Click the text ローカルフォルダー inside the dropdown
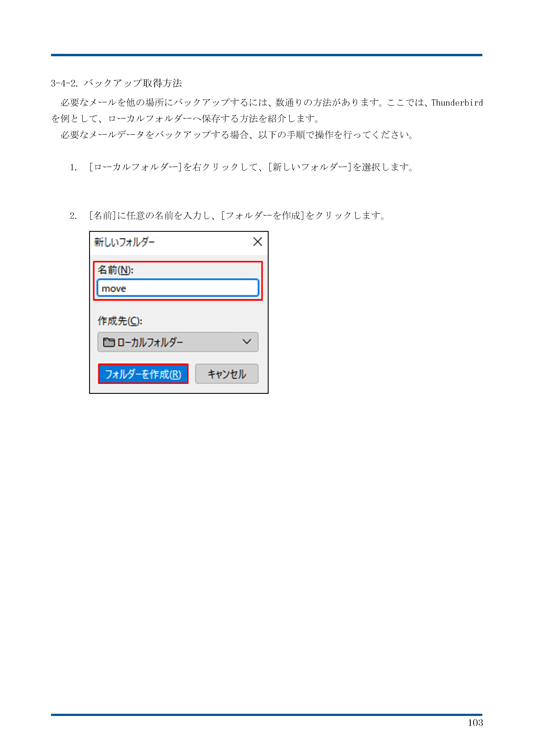The width and height of the screenshot is (534, 756). click(x=150, y=342)
